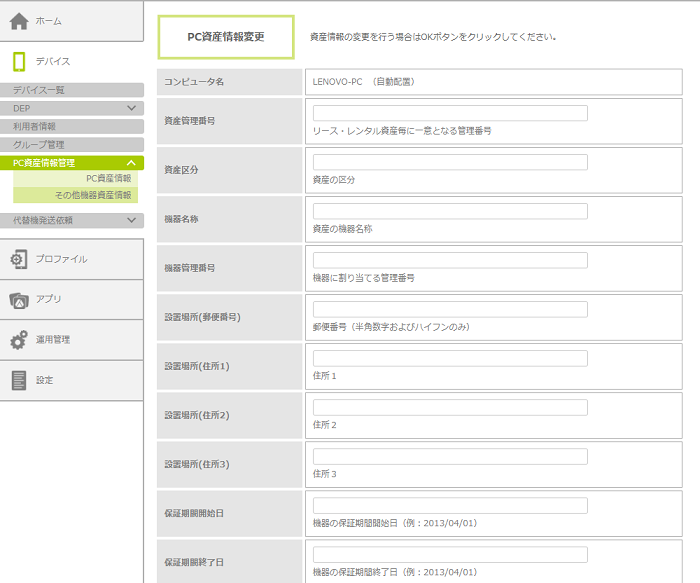Screen dimensions: 700x583
Task: Click the 保証期間開始日 date field
Action: tap(450, 506)
